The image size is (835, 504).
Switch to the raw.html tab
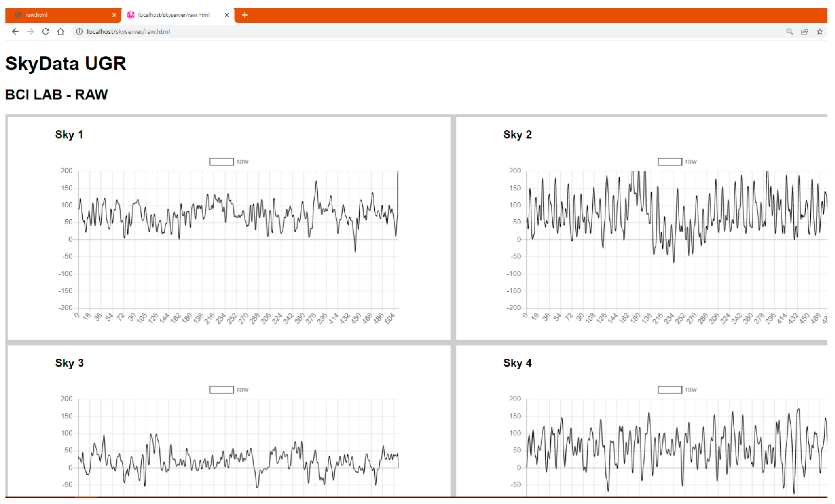click(x=51, y=15)
